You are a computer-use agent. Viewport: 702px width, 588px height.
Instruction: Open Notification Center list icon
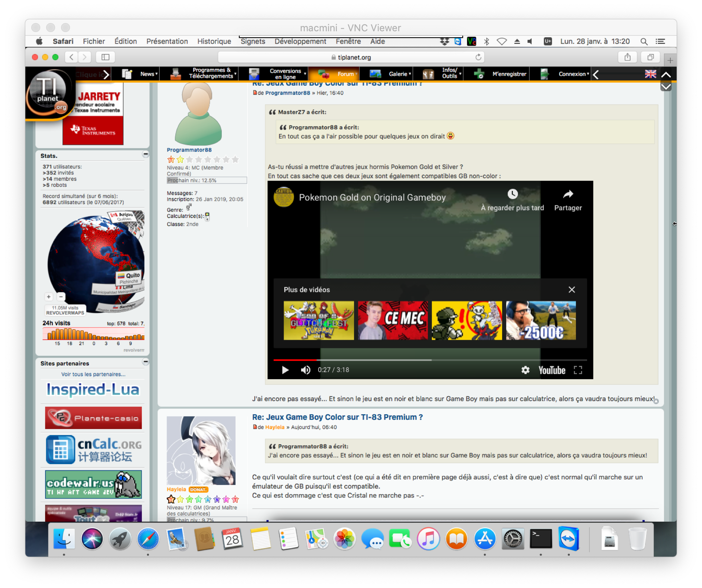(660, 41)
